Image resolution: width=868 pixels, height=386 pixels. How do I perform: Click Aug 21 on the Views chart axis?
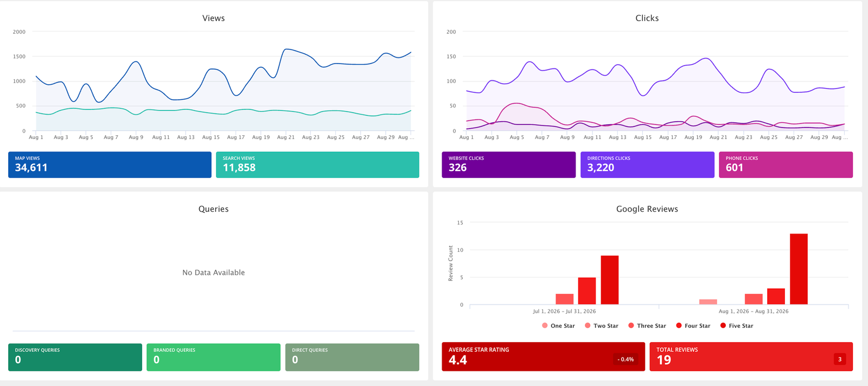click(x=286, y=137)
